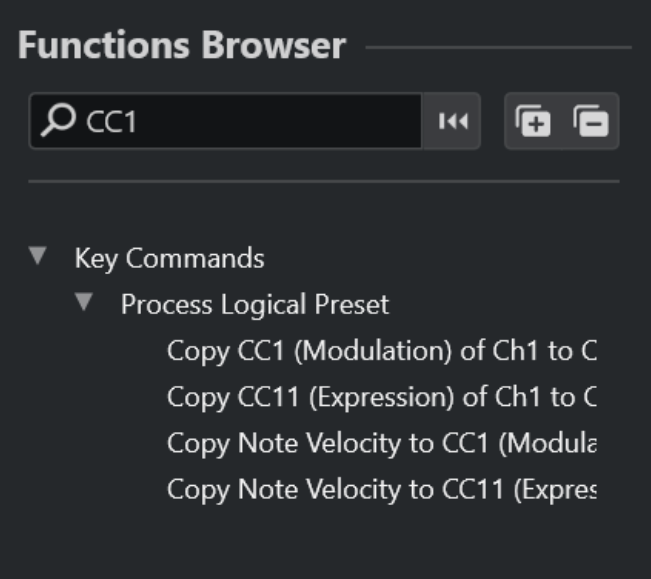Click empty space below the preset list

click(324, 540)
